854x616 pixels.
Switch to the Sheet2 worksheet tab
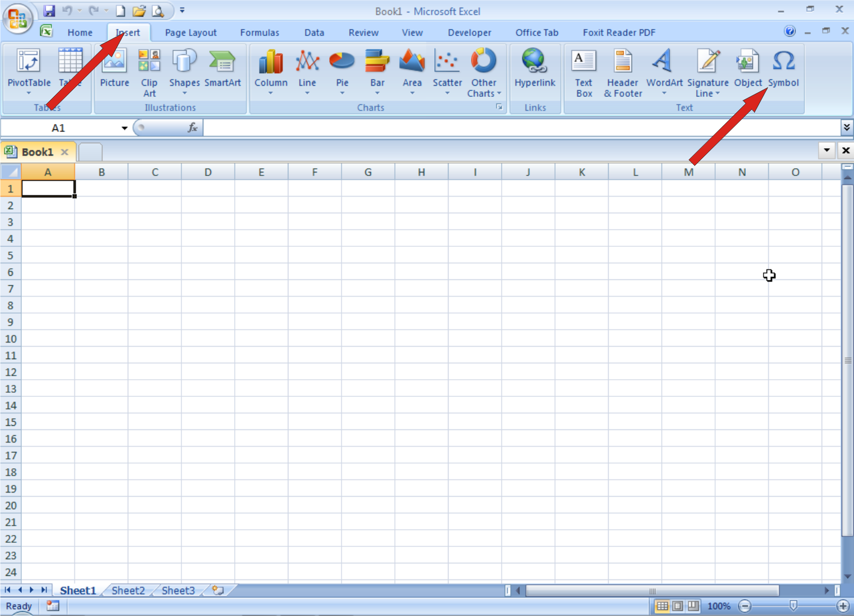pos(128,590)
